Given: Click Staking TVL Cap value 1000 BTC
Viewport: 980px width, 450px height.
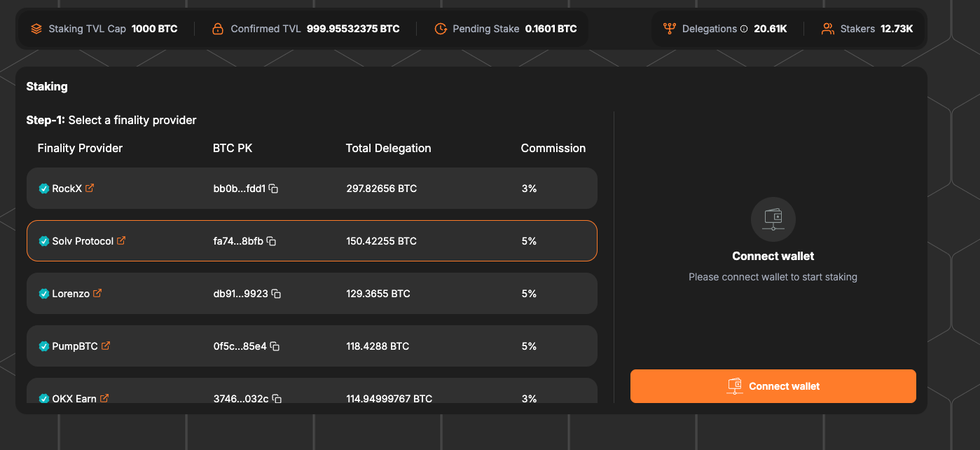Looking at the screenshot, I should [155, 29].
